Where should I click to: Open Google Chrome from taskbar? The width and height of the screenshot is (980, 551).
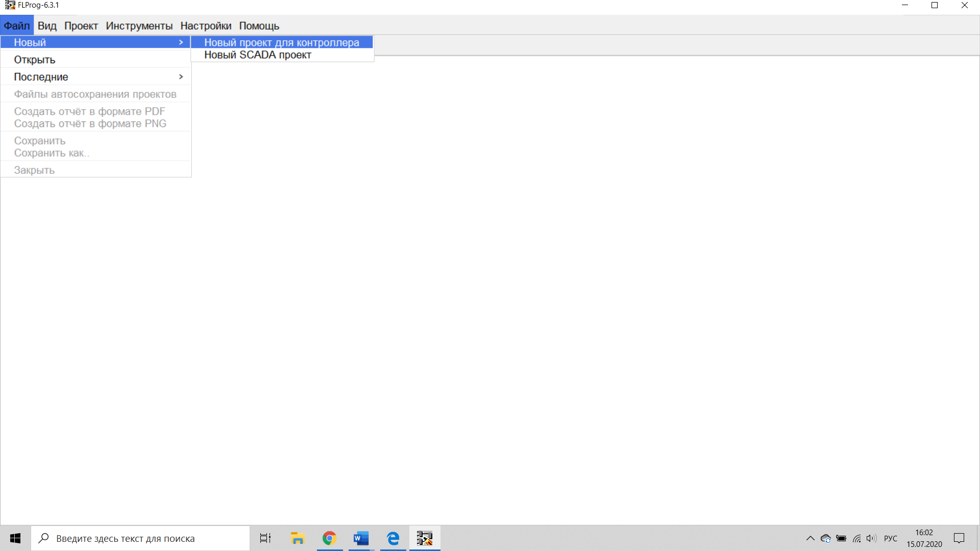click(x=329, y=538)
